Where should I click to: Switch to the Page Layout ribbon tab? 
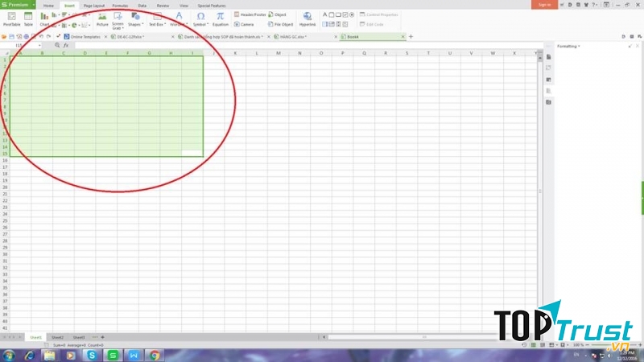pyautogui.click(x=93, y=5)
